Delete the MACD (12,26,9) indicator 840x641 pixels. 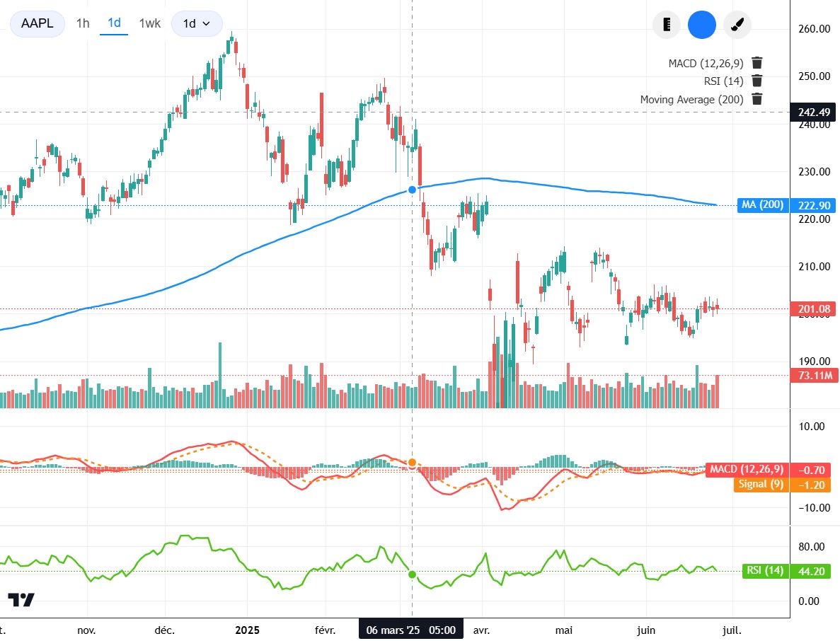[757, 63]
